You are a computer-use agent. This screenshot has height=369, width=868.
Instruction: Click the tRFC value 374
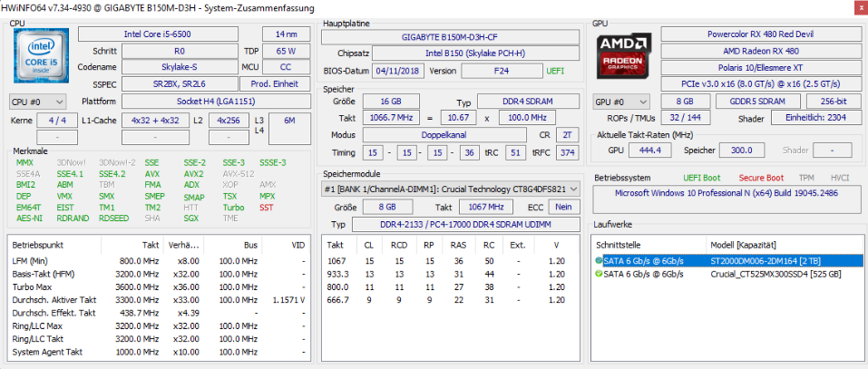(566, 152)
